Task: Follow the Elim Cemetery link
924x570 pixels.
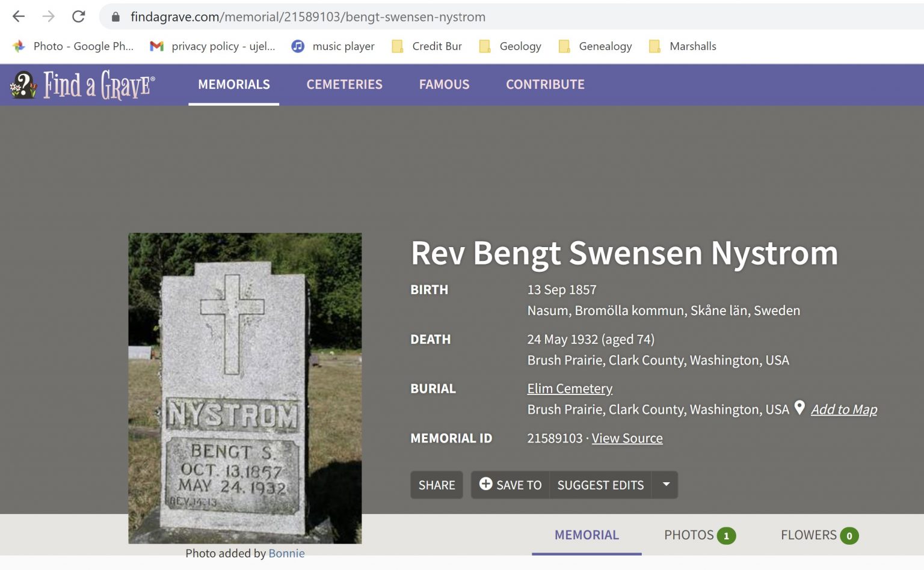Action: [x=569, y=388]
